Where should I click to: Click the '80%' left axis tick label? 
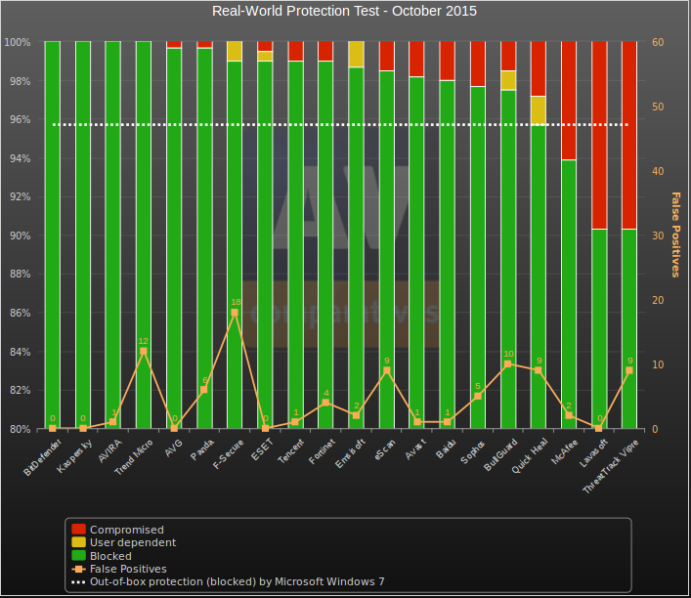20,429
